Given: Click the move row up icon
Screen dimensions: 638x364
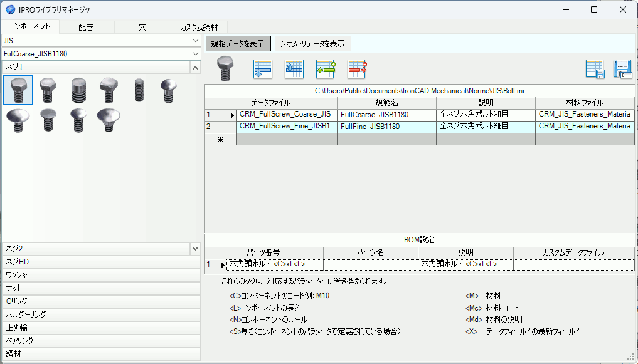Looking at the screenshot, I should tap(294, 69).
